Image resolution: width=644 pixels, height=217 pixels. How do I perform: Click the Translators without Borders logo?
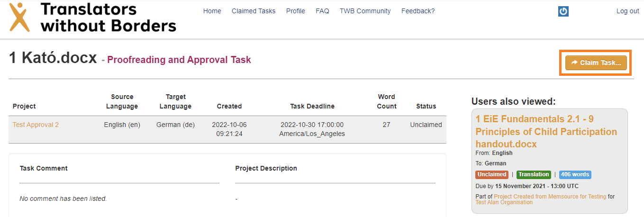pos(93,17)
